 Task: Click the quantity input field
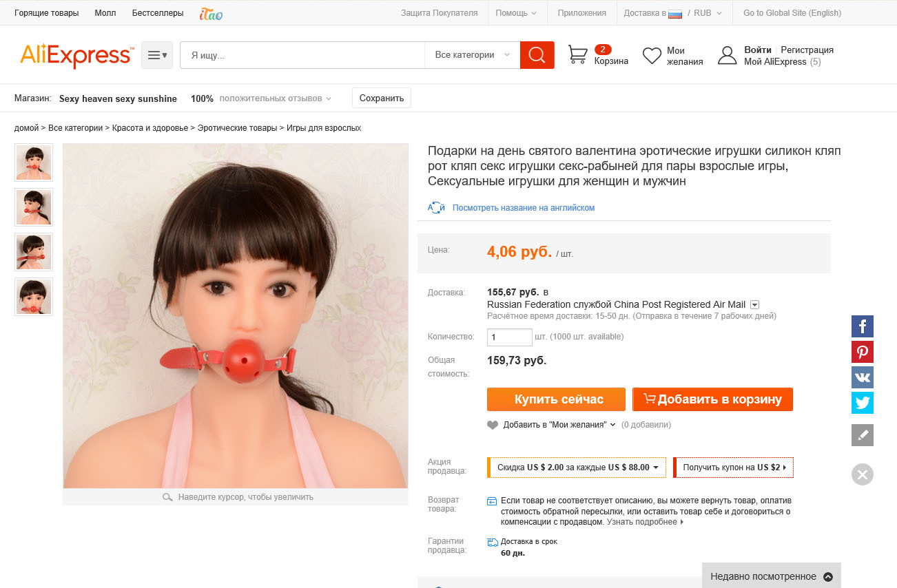[510, 337]
